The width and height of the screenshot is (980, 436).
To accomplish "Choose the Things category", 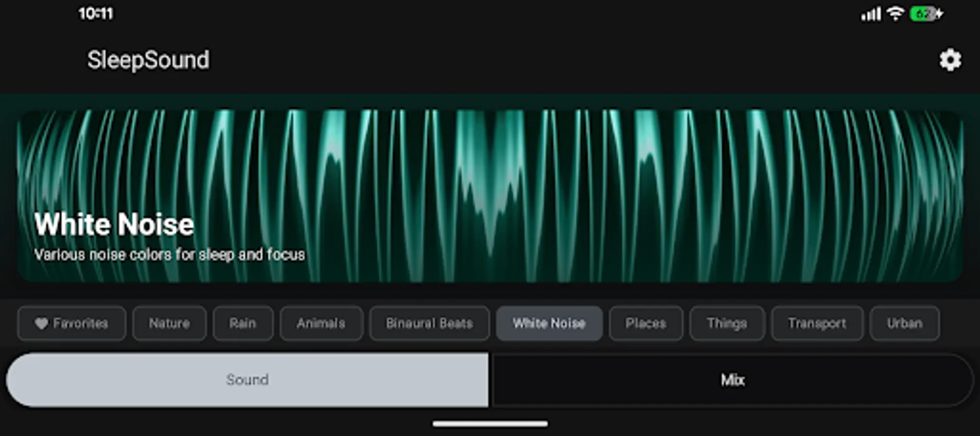I will point(727,323).
